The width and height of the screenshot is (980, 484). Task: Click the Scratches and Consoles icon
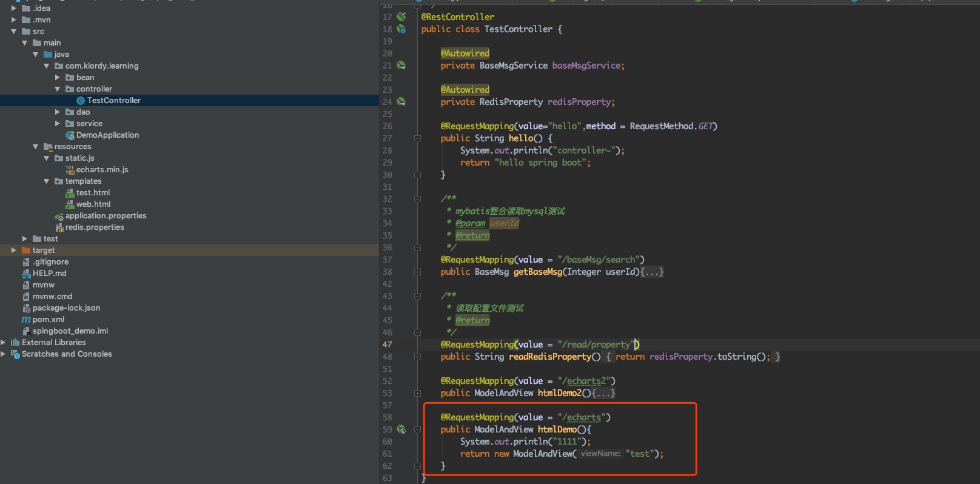[15, 354]
